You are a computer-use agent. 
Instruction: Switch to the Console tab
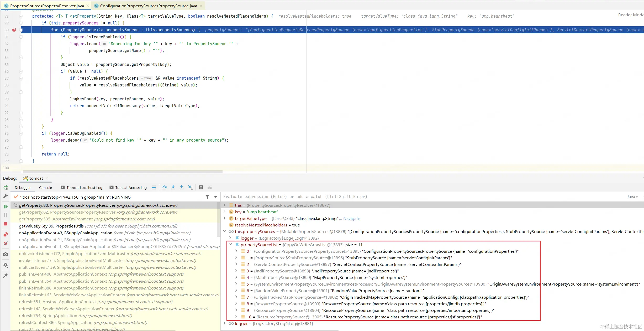click(x=45, y=188)
